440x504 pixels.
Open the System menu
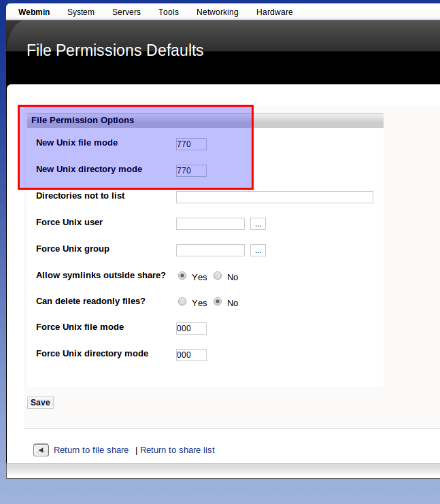click(81, 12)
